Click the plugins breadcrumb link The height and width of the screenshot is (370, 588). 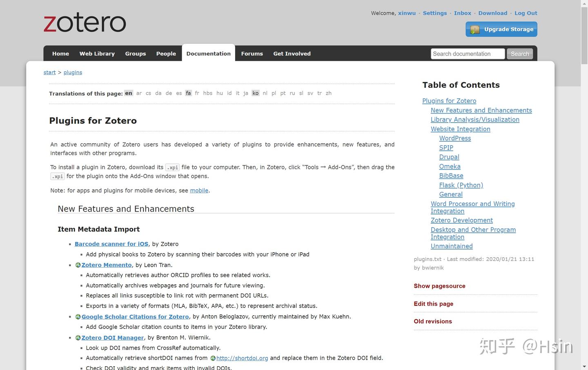(x=73, y=72)
